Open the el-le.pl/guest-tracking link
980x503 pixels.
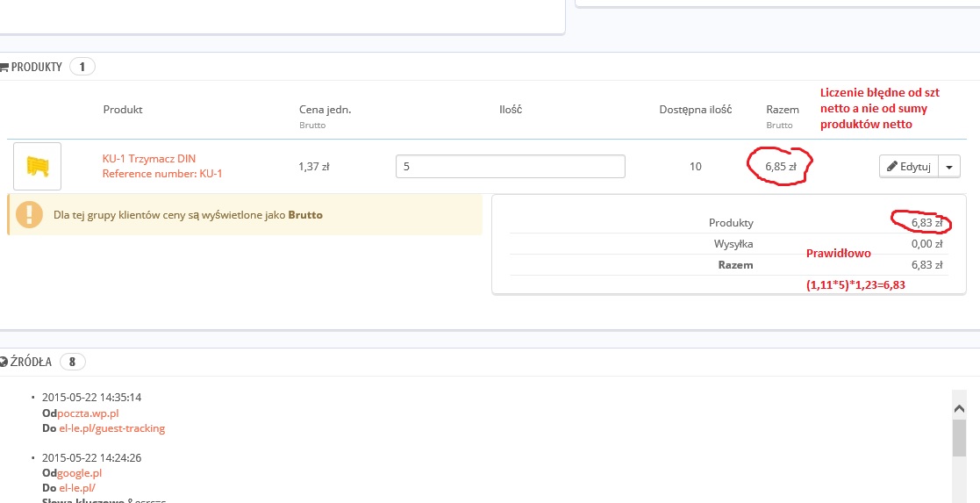111,428
